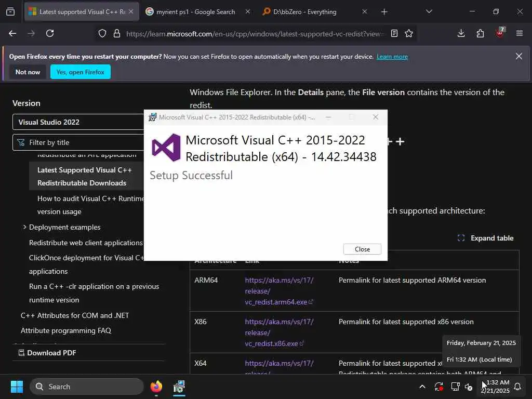Screen dimensions: 532x399
Task: Click the 'Setup Successful' text in dialog
Action: tap(191, 176)
